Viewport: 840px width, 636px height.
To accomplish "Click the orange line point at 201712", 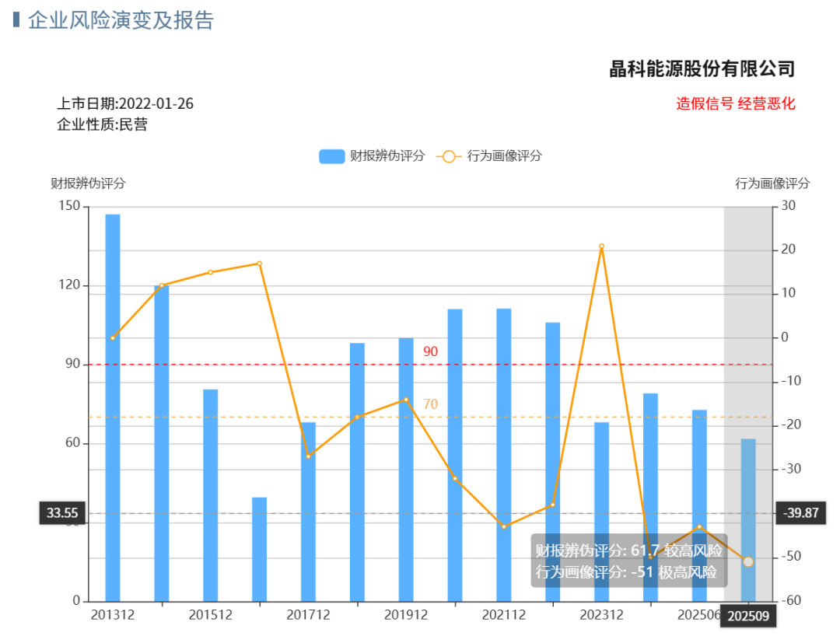I will coord(308,456).
